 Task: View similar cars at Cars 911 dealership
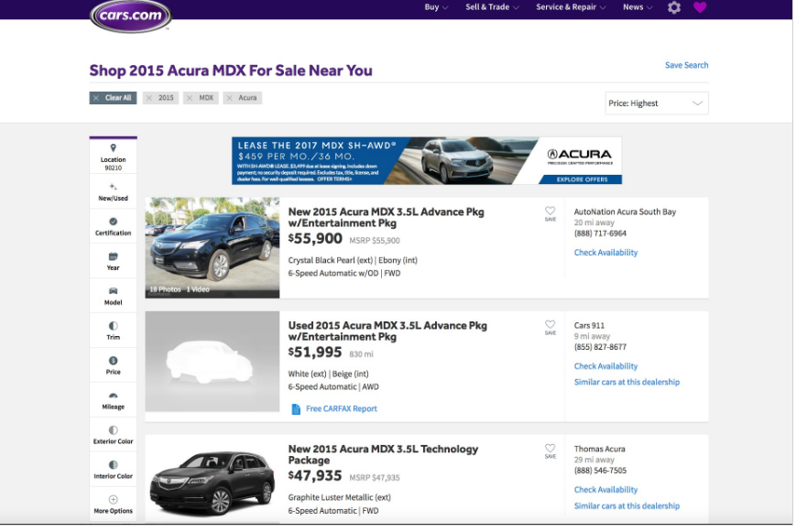[x=627, y=382]
